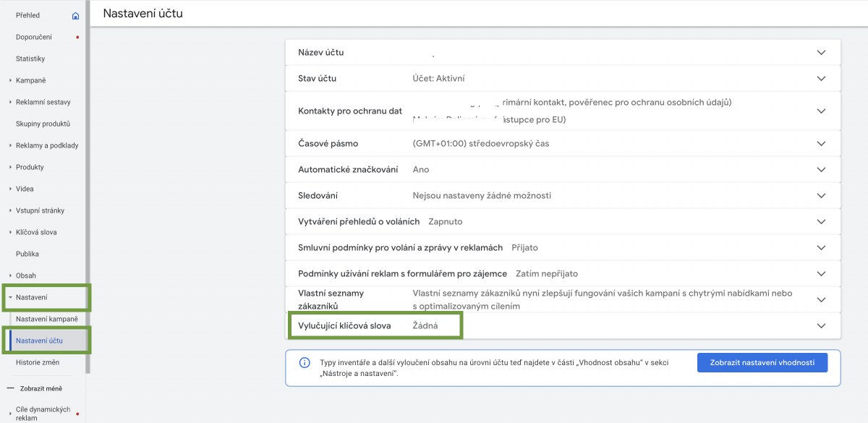Expand Vylučující klíčová slova chevron
Screen dimensions: 868x423
(821, 325)
